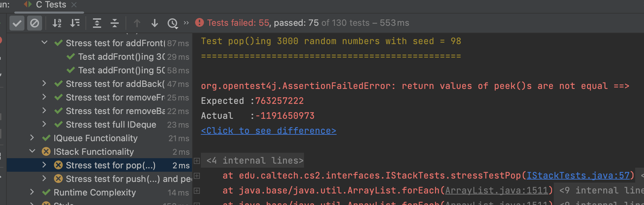Expand the folded '4 internal lines' block
The width and height of the screenshot is (644, 205).
pos(197,161)
